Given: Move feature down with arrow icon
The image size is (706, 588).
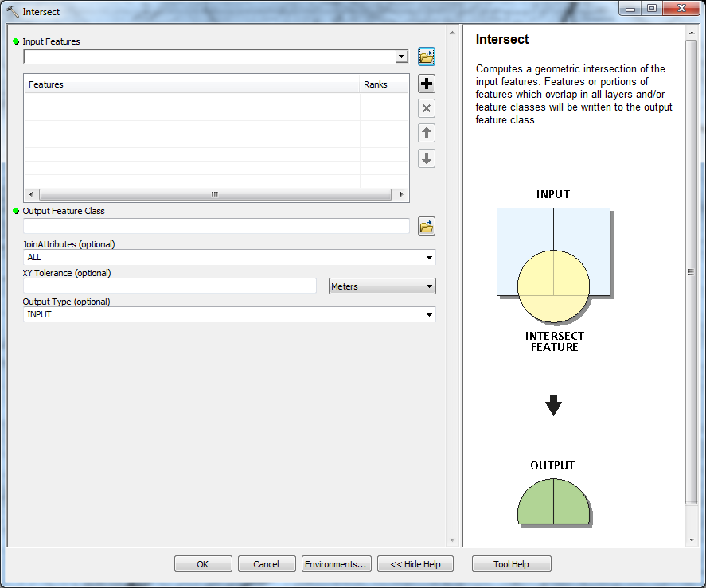Looking at the screenshot, I should click(427, 158).
